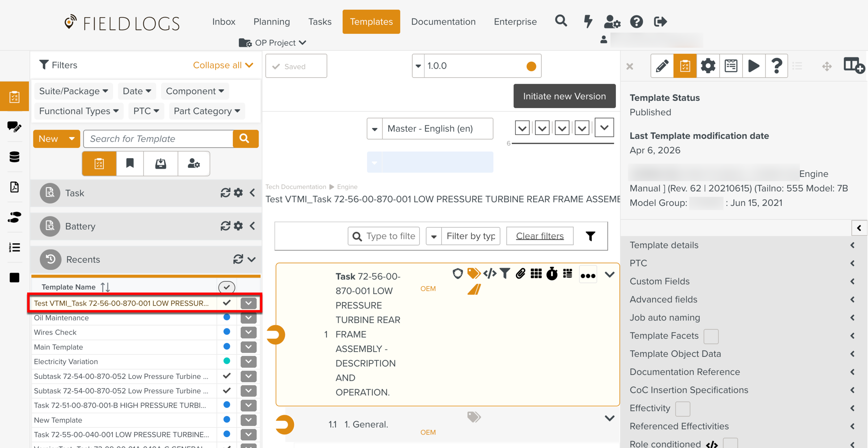This screenshot has width=868, height=448.
Task: Click the code brackets icon on Task row
Action: click(x=490, y=274)
